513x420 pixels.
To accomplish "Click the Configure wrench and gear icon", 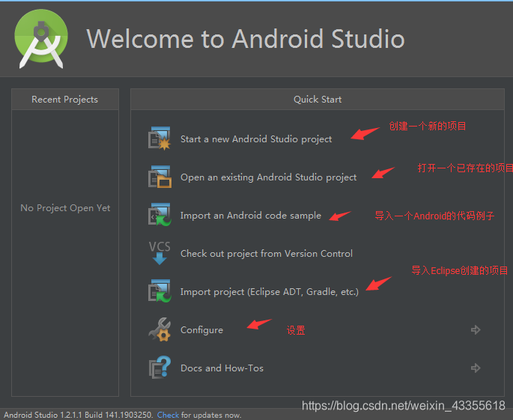I will [160, 329].
